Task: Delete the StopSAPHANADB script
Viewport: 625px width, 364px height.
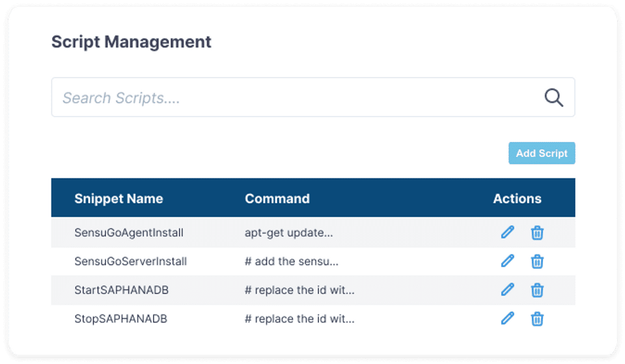Action: tap(537, 318)
